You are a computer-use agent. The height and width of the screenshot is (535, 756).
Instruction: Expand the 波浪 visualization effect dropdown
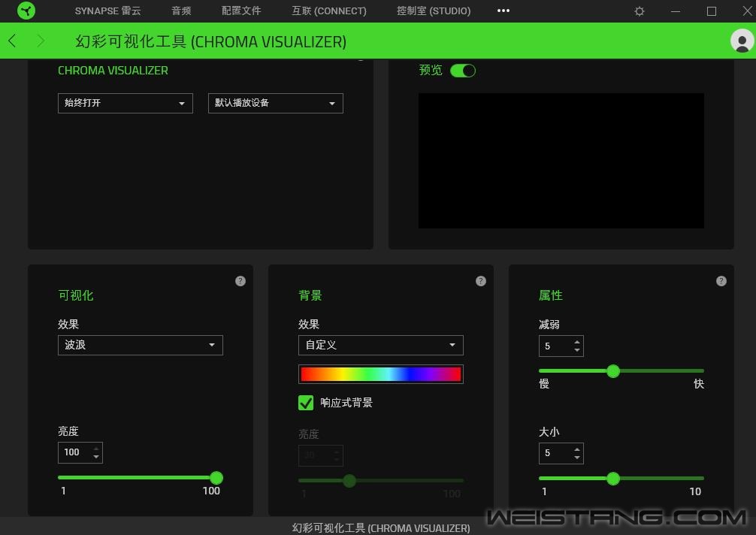coord(141,345)
